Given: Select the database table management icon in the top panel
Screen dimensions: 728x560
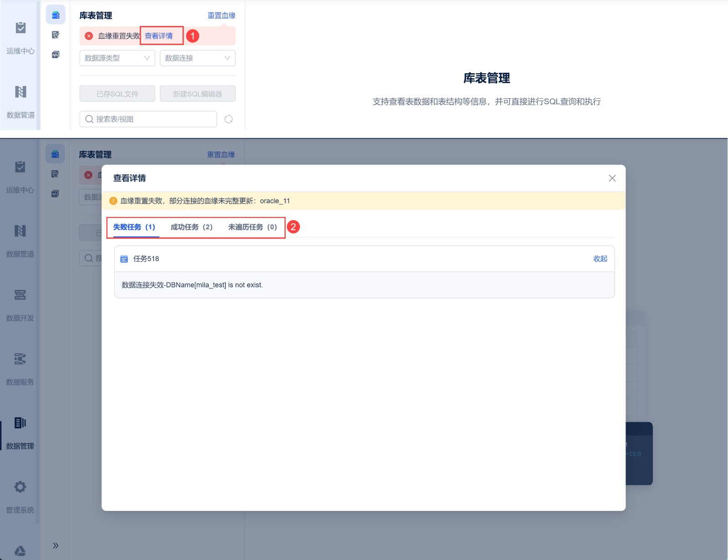Looking at the screenshot, I should click(56, 15).
